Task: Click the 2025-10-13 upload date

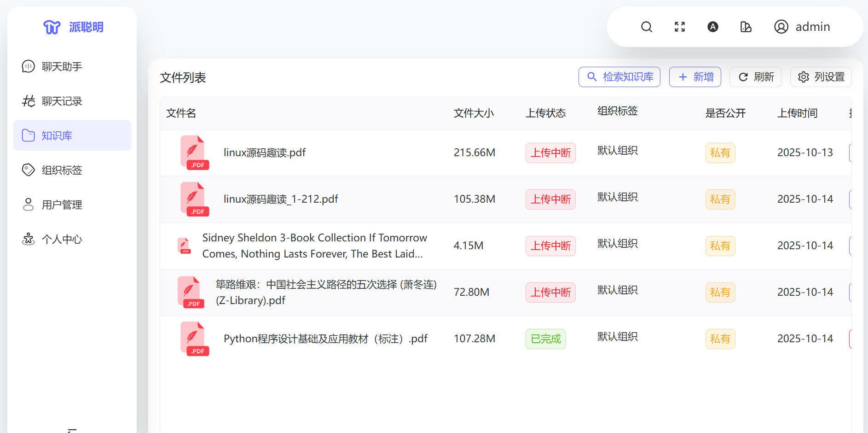Action: coord(805,152)
